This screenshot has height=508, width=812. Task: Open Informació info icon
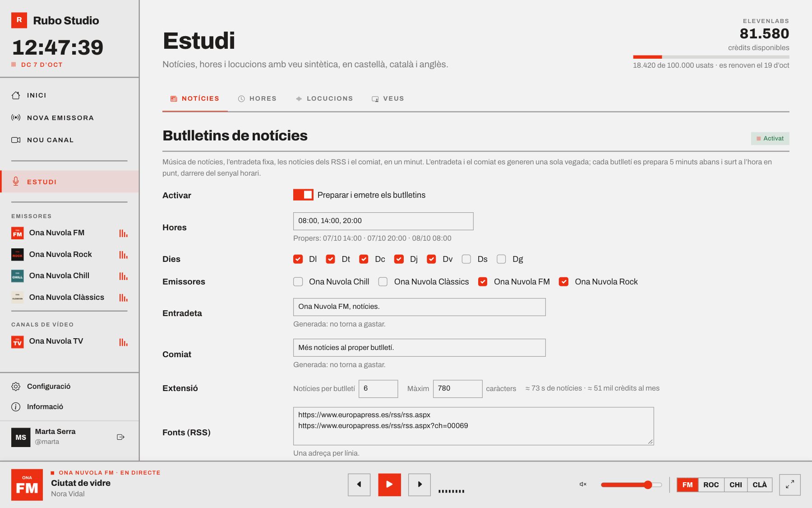point(16,407)
